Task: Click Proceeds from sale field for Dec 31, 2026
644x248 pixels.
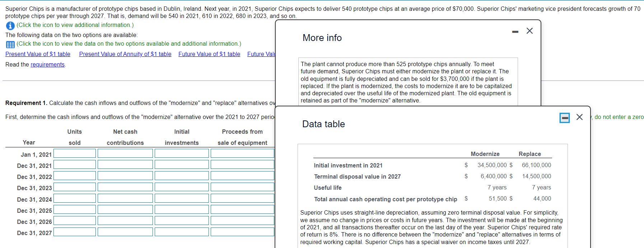Action: tap(242, 221)
